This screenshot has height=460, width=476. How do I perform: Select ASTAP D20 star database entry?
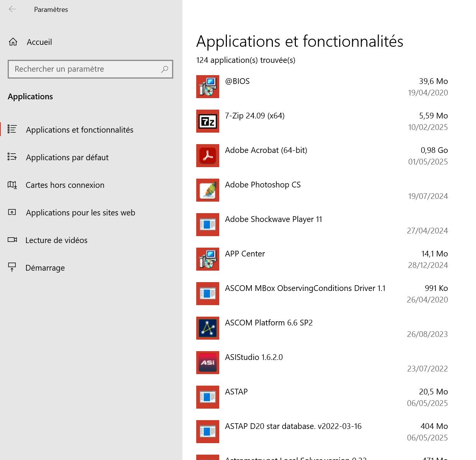point(293,426)
